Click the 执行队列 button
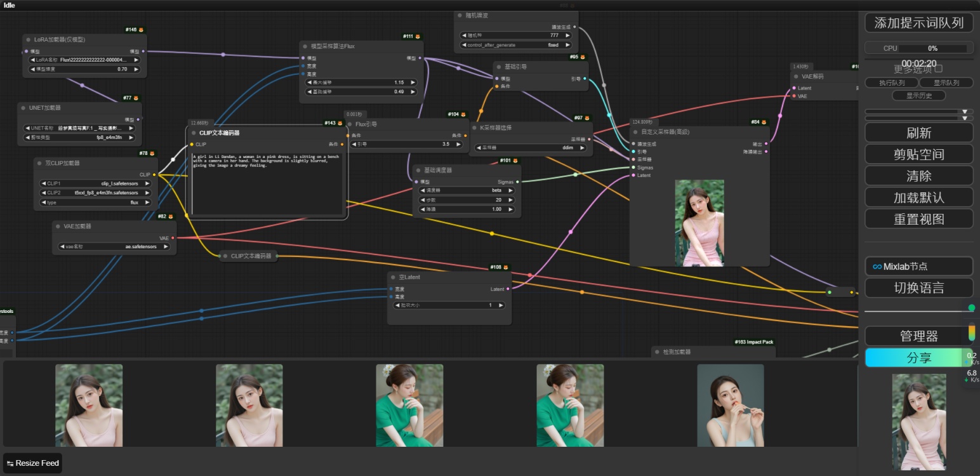This screenshot has height=476, width=980. click(892, 83)
